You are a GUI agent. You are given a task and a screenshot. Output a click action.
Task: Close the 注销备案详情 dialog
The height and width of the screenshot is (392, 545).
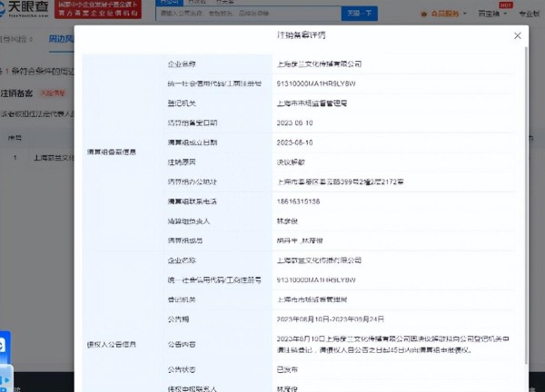(x=517, y=35)
